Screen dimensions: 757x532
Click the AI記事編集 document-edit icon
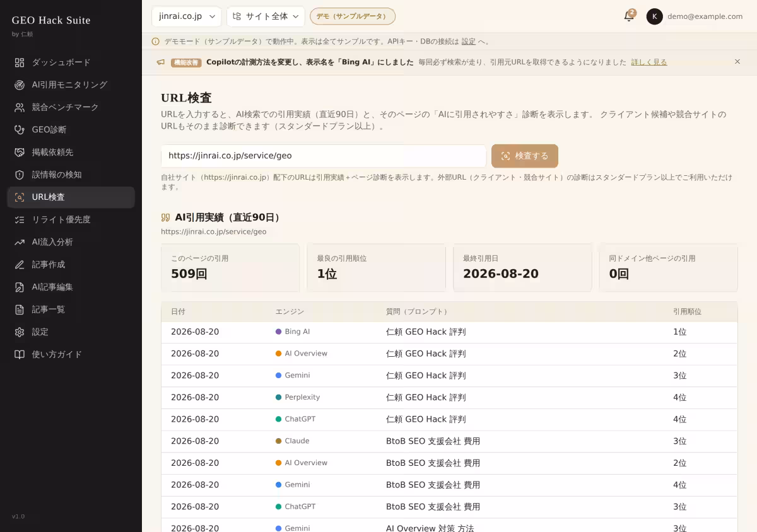coord(20,287)
